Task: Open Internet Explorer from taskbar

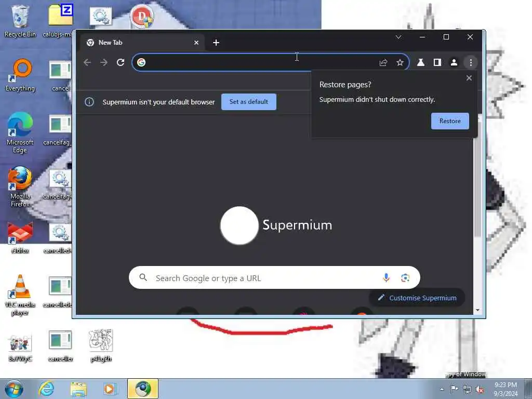Action: [46, 389]
